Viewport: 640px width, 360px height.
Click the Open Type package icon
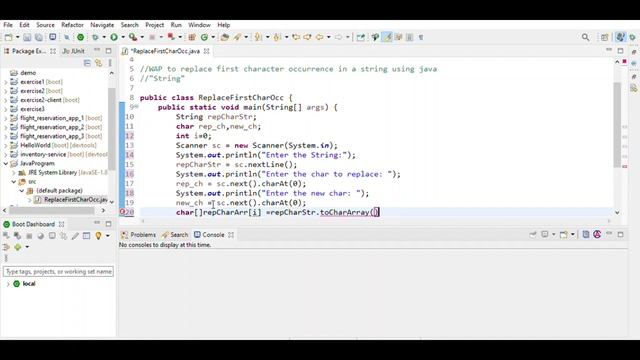(x=224, y=37)
